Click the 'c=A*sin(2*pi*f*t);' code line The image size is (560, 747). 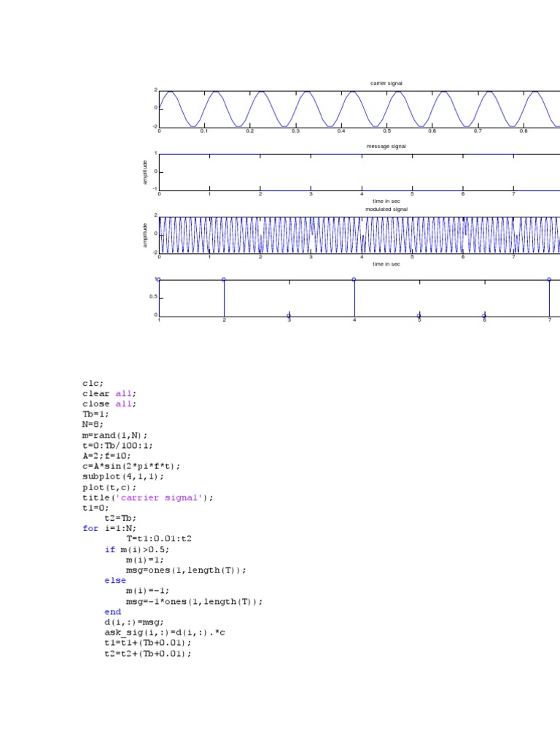131,466
